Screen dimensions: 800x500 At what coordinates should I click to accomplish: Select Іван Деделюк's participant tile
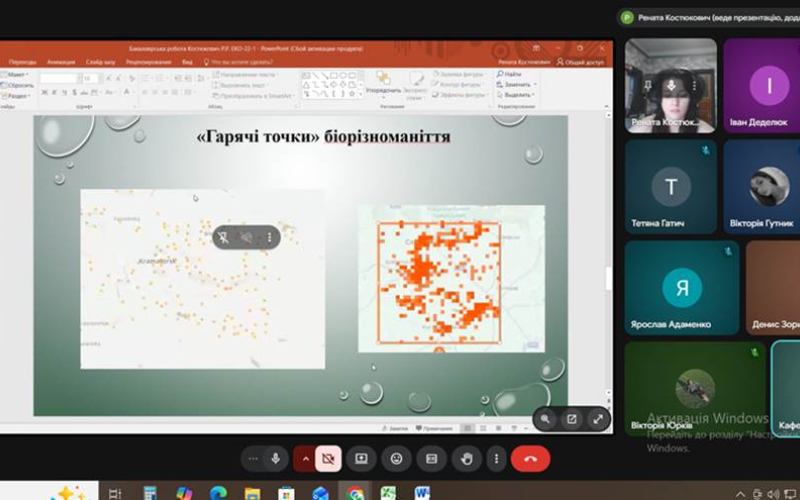(762, 85)
